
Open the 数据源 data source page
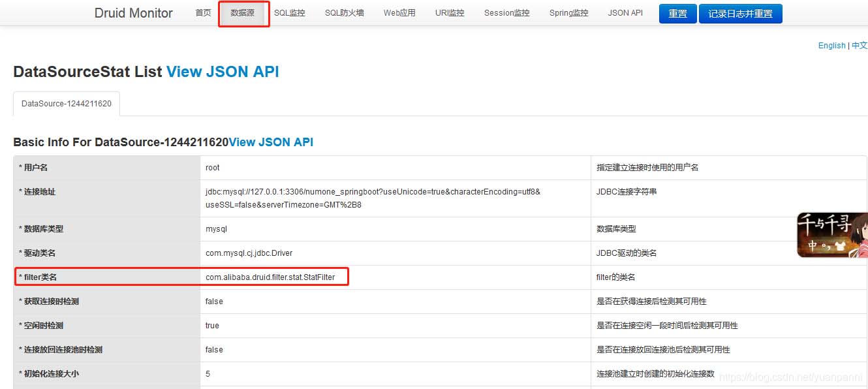[x=243, y=12]
